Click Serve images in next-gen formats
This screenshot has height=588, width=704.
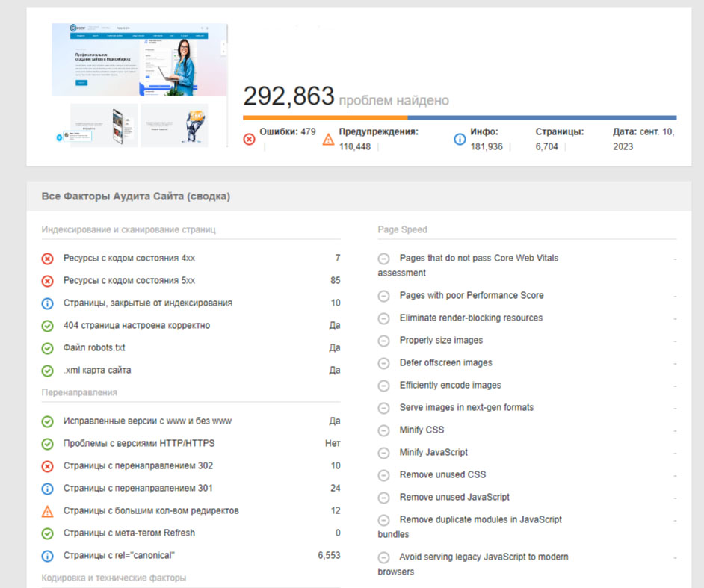click(466, 408)
